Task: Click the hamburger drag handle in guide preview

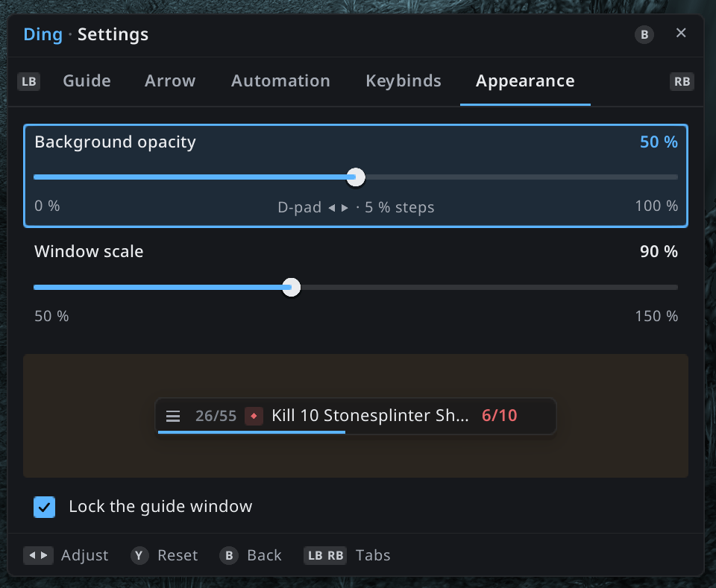Action: [173, 416]
